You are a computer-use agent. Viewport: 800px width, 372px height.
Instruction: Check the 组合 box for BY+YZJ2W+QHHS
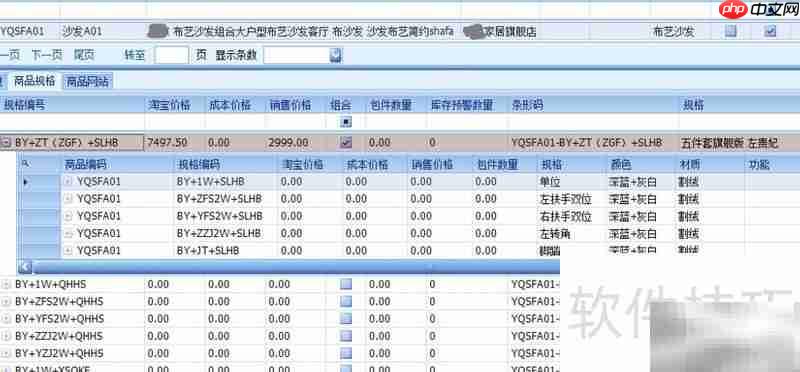point(346,354)
